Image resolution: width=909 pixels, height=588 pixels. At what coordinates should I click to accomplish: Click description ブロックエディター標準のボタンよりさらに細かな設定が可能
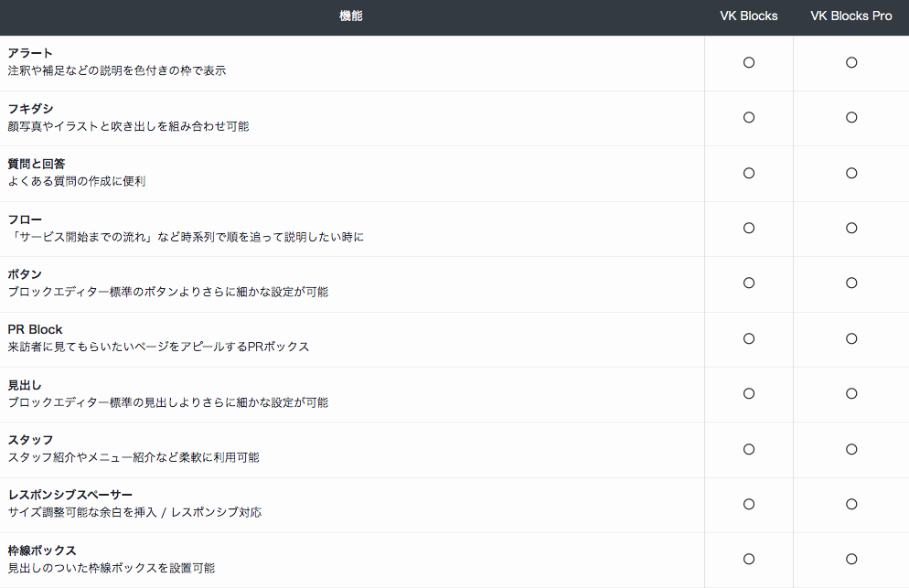coord(168,292)
